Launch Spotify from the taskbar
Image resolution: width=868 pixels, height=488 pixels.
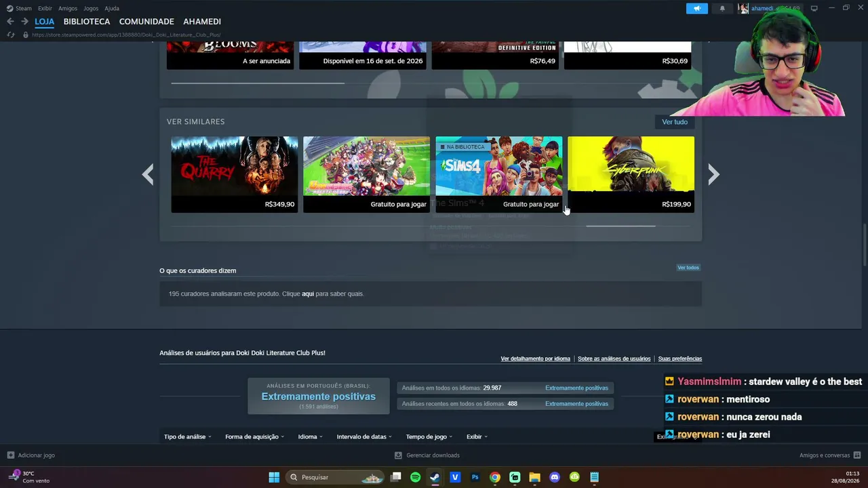[416, 477]
